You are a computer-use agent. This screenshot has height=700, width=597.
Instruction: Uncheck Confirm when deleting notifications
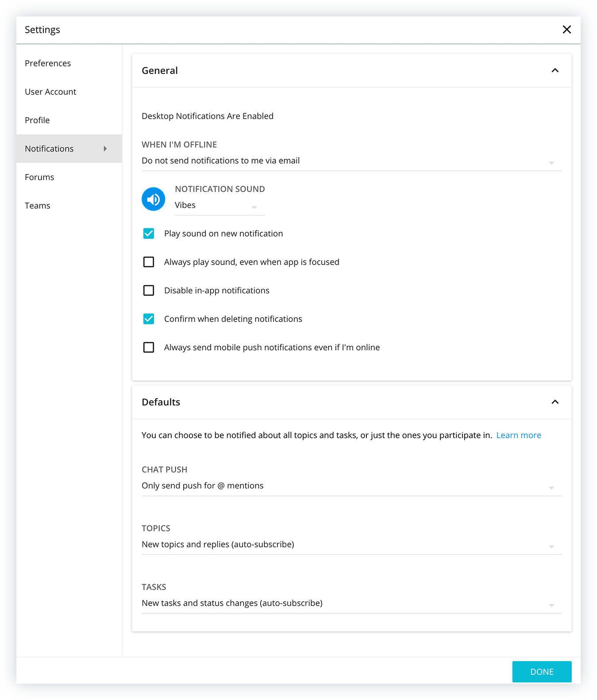click(149, 319)
